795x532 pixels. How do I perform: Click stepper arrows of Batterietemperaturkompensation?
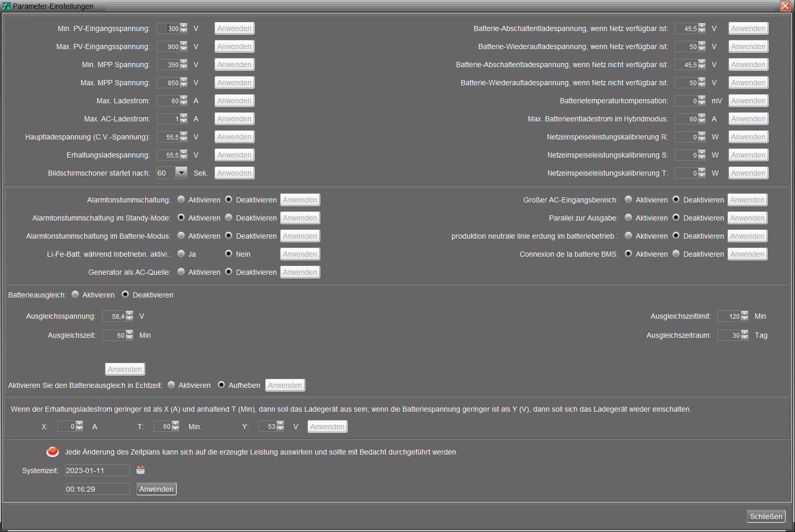click(702, 101)
